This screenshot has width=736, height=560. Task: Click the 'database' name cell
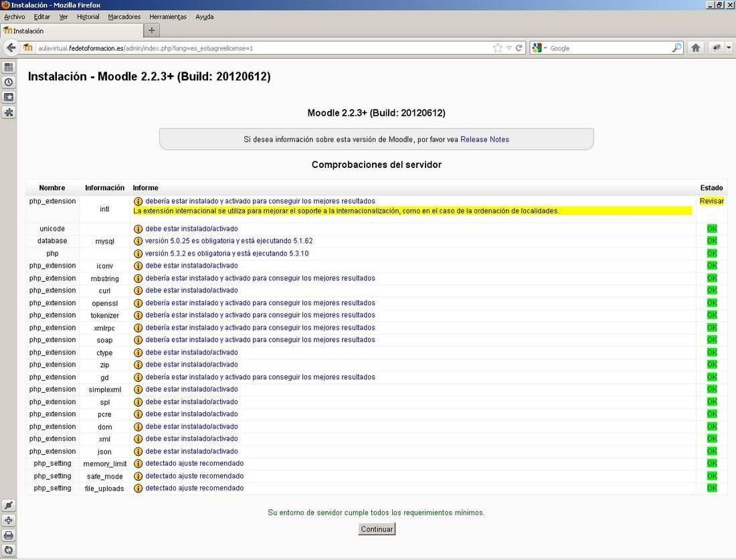(52, 241)
